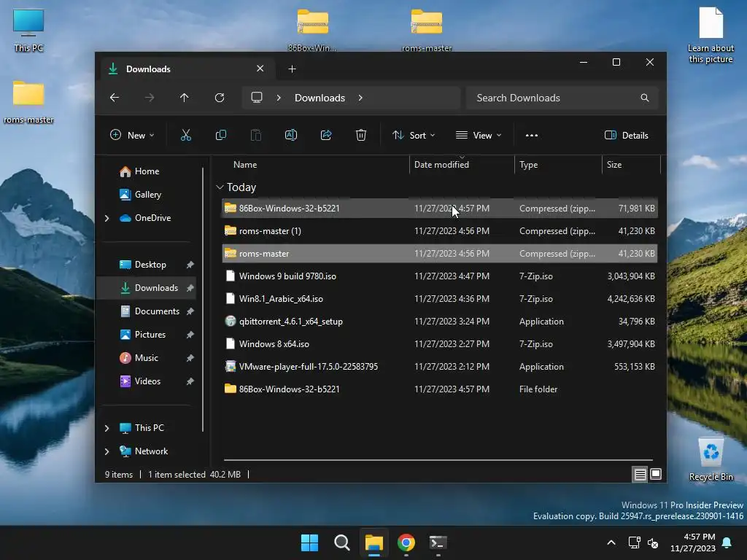Click the horizontal scrollbar in file list
The image size is (747, 560).
(x=438, y=460)
